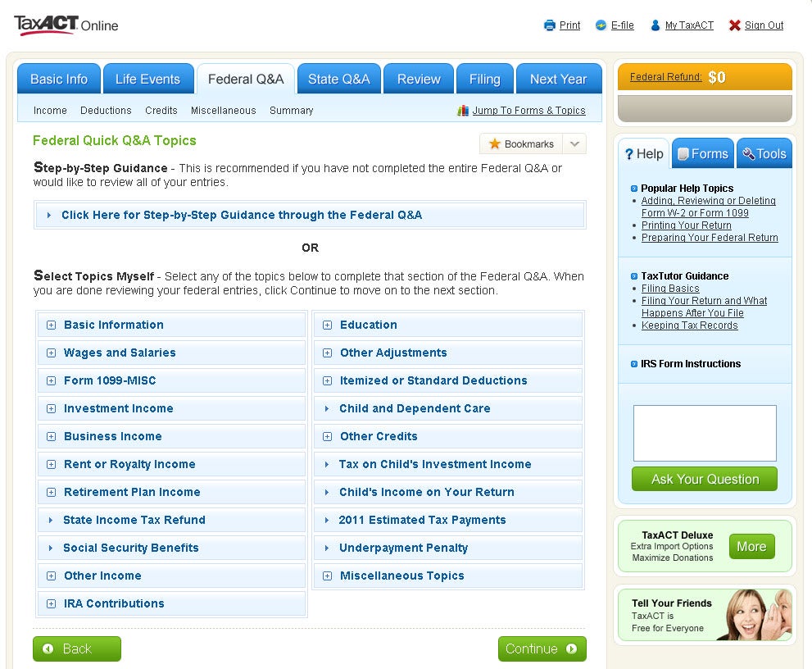Open Adding, Reviewing or Deleting Form W-2 link
Viewport: 812px width, 669px height.
(708, 207)
